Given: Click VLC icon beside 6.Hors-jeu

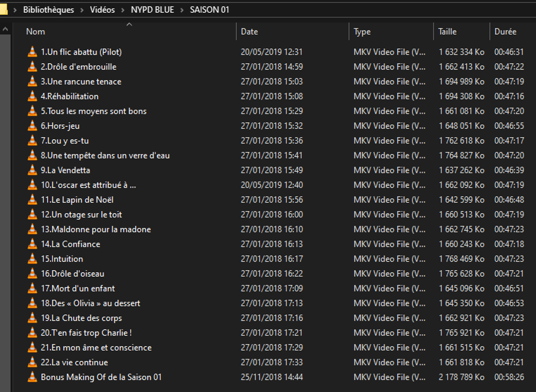Looking at the screenshot, I should point(32,126).
